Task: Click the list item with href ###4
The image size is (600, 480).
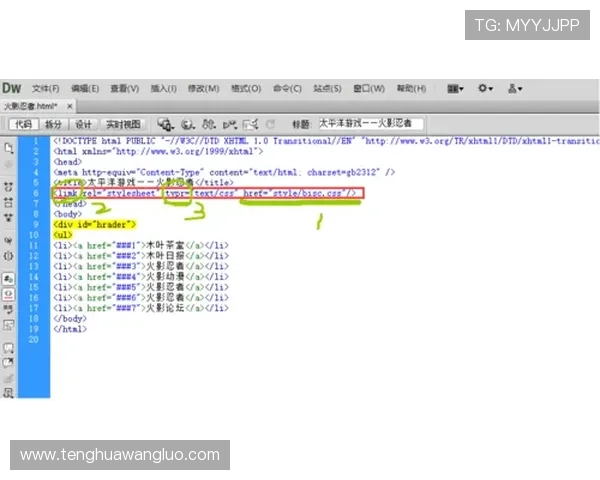Action: [141, 277]
